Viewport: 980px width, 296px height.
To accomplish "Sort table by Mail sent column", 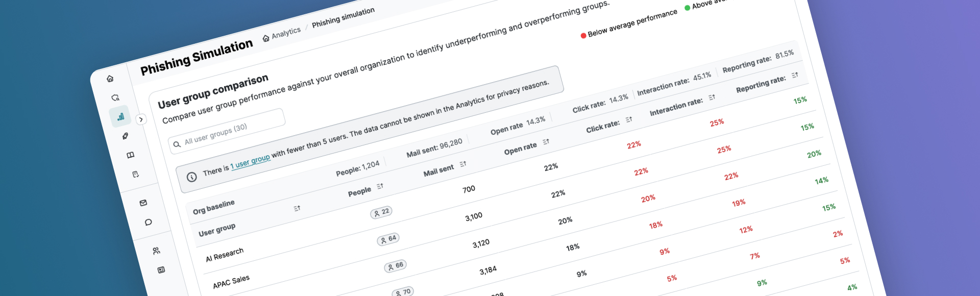I will point(463,164).
